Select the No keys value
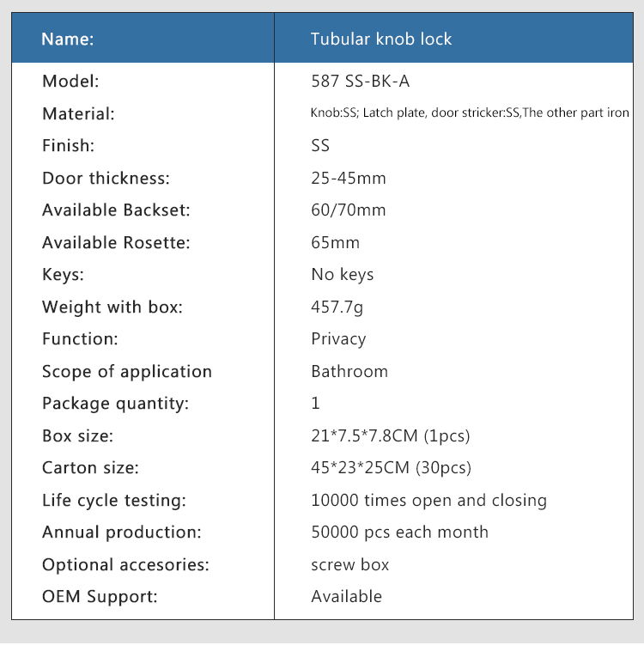The height and width of the screenshot is (645, 644). (x=342, y=275)
